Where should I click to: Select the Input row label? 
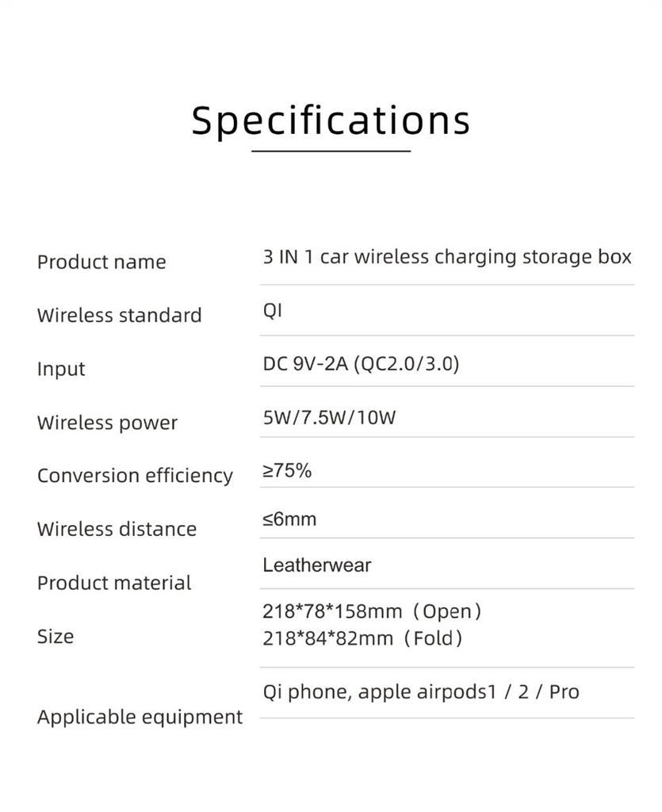[61, 369]
